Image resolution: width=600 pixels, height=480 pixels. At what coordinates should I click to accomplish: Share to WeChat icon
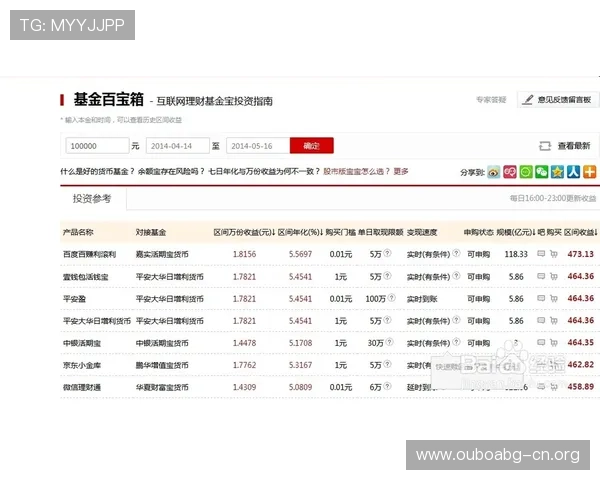coord(541,172)
